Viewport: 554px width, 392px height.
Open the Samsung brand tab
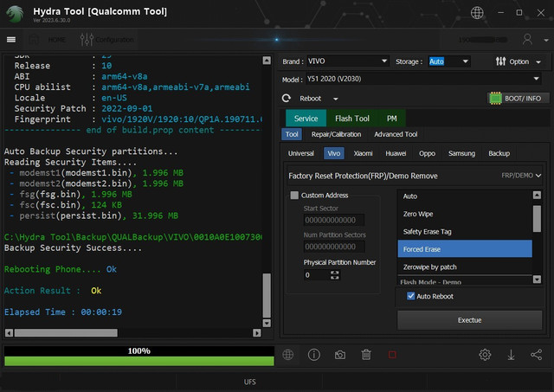[x=461, y=153]
